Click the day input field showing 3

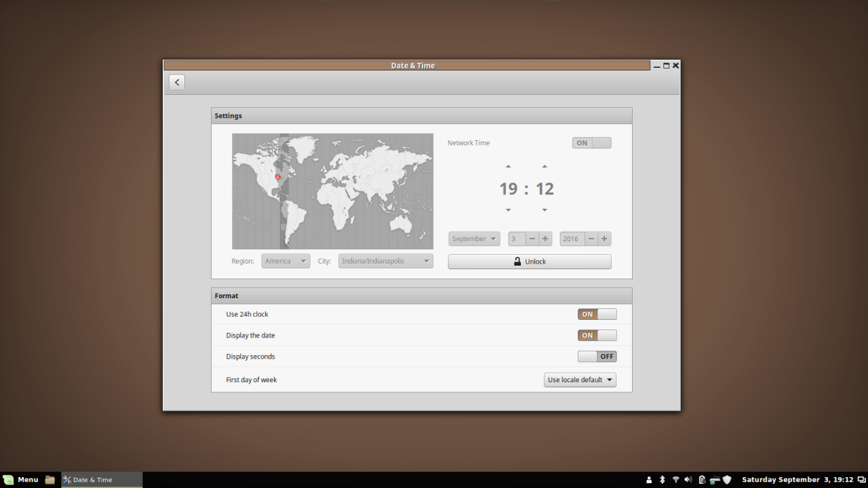[x=517, y=239]
